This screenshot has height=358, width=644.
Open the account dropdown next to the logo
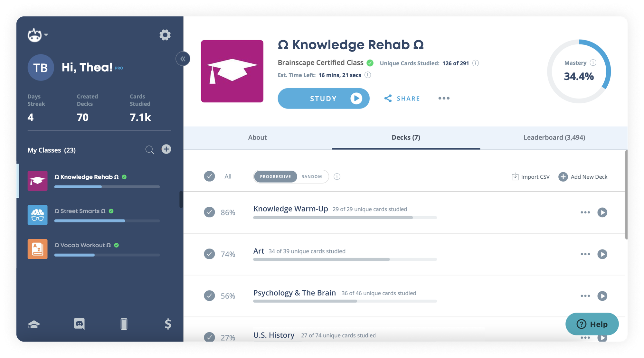pyautogui.click(x=46, y=35)
